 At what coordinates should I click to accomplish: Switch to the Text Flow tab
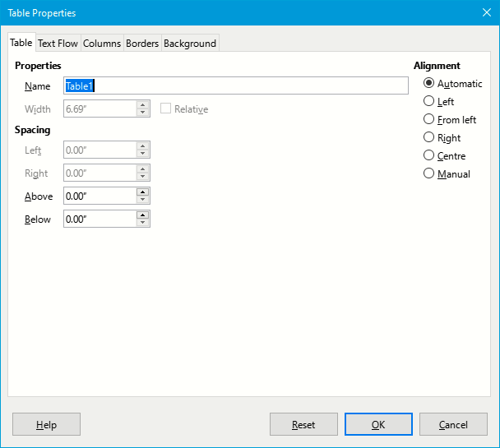click(58, 43)
